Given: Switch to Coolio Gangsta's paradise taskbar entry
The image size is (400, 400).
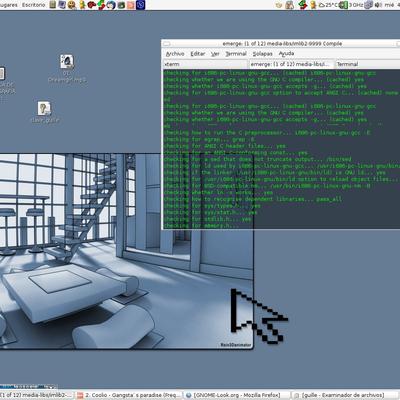Looking at the screenshot, I should (x=129, y=395).
